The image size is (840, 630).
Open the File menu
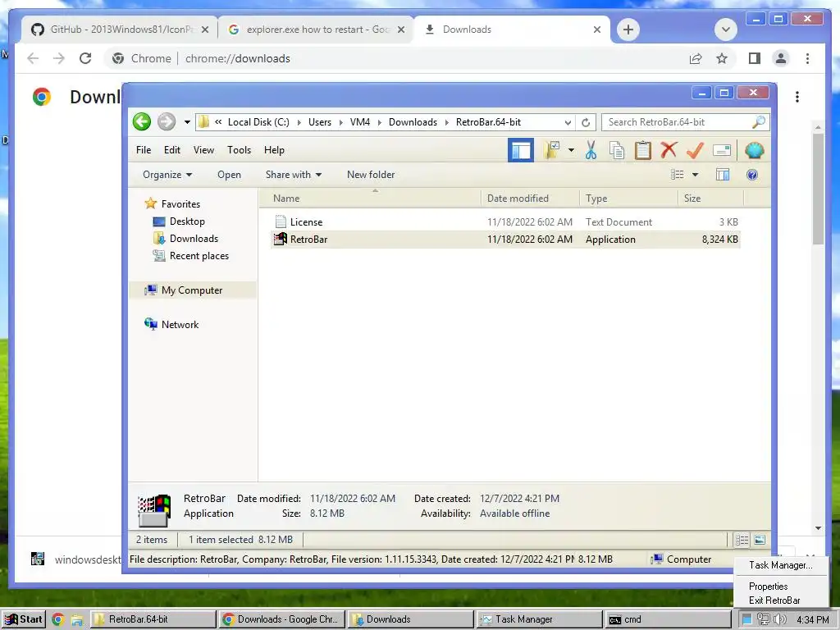[x=144, y=150]
